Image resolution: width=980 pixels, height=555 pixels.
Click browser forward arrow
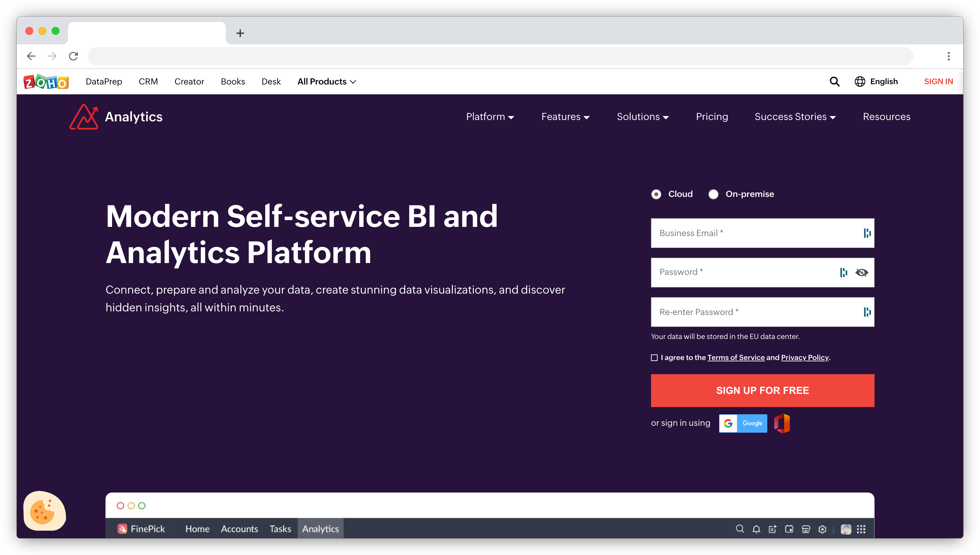tap(52, 56)
